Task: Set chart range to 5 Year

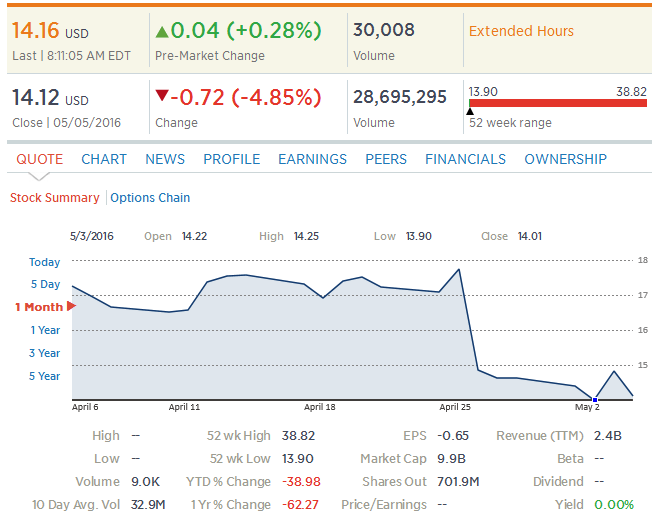Action: coord(44,376)
